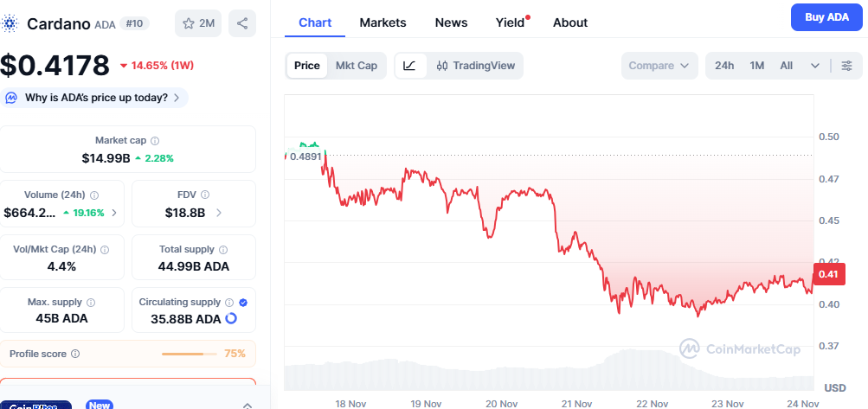Click Profile score info icon
Screen dimensions: 868x409
point(75,354)
